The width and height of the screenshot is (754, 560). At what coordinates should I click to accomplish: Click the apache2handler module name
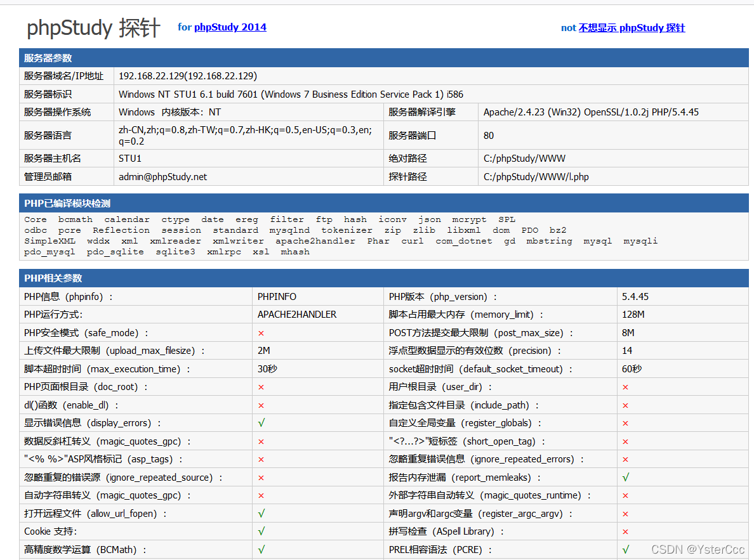(315, 241)
